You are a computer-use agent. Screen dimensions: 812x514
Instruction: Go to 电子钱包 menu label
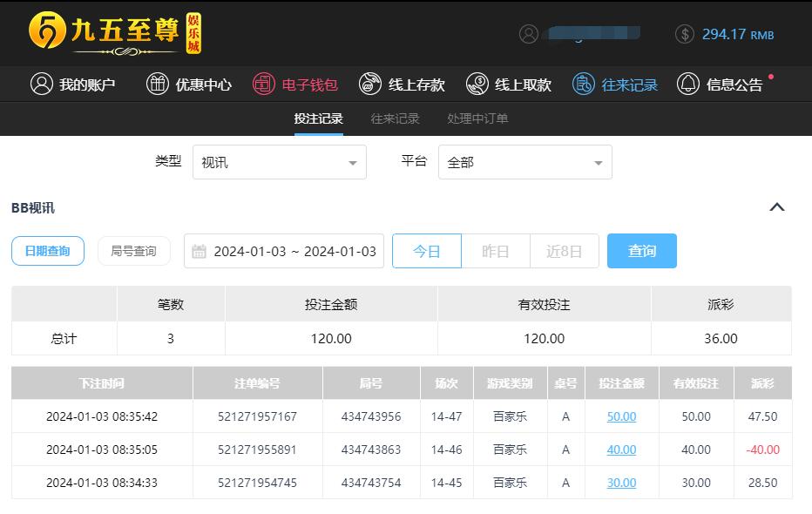[309, 85]
